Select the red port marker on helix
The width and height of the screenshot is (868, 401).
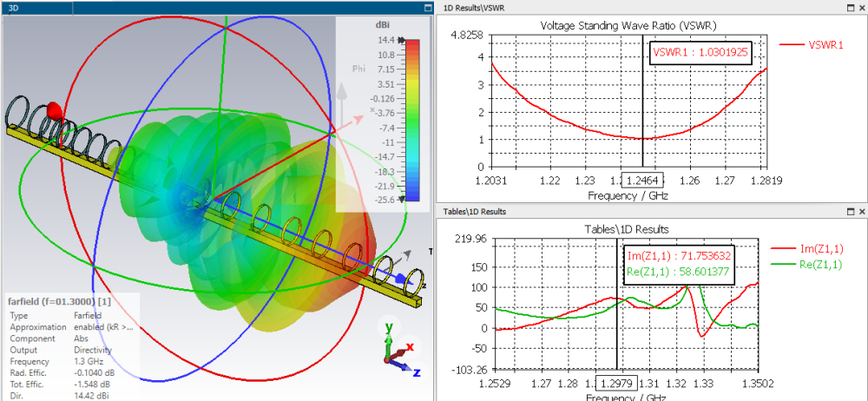(53, 109)
